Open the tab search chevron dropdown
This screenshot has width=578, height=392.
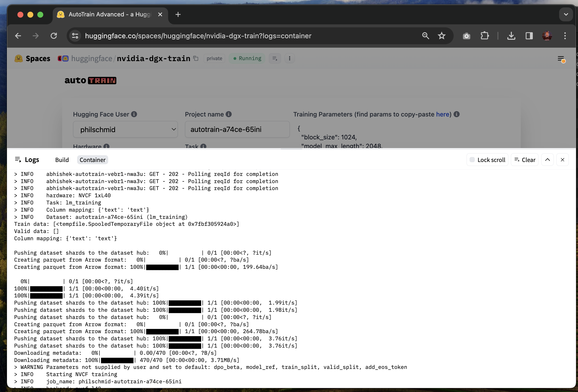(x=566, y=14)
